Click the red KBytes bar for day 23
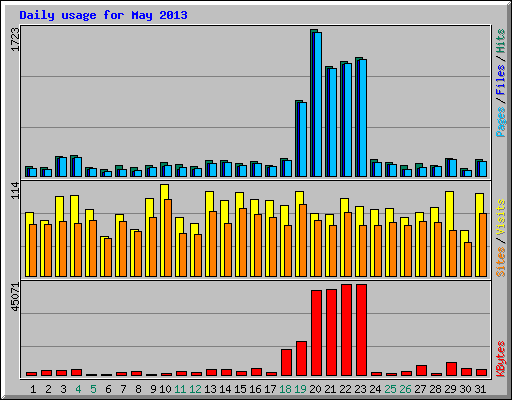This screenshot has height=400, width=512. (x=361, y=330)
